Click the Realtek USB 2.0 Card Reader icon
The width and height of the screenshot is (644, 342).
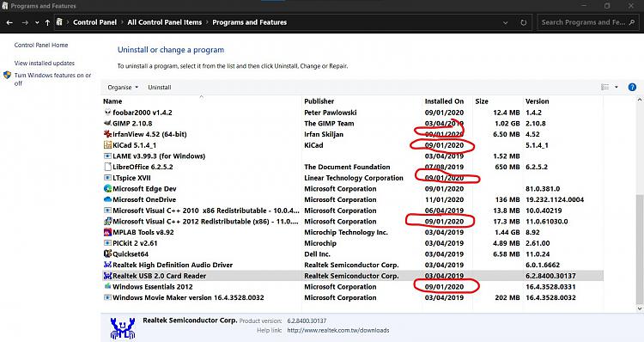coord(107,276)
